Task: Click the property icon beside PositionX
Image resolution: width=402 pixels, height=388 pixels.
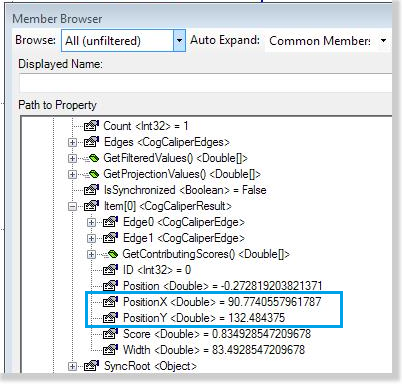Action: click(x=110, y=302)
